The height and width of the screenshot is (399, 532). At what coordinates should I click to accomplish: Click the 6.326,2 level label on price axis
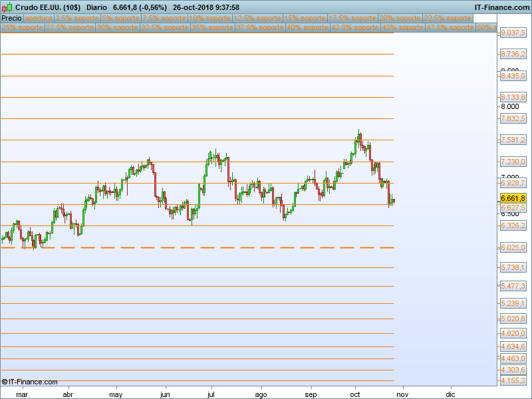pyautogui.click(x=513, y=225)
